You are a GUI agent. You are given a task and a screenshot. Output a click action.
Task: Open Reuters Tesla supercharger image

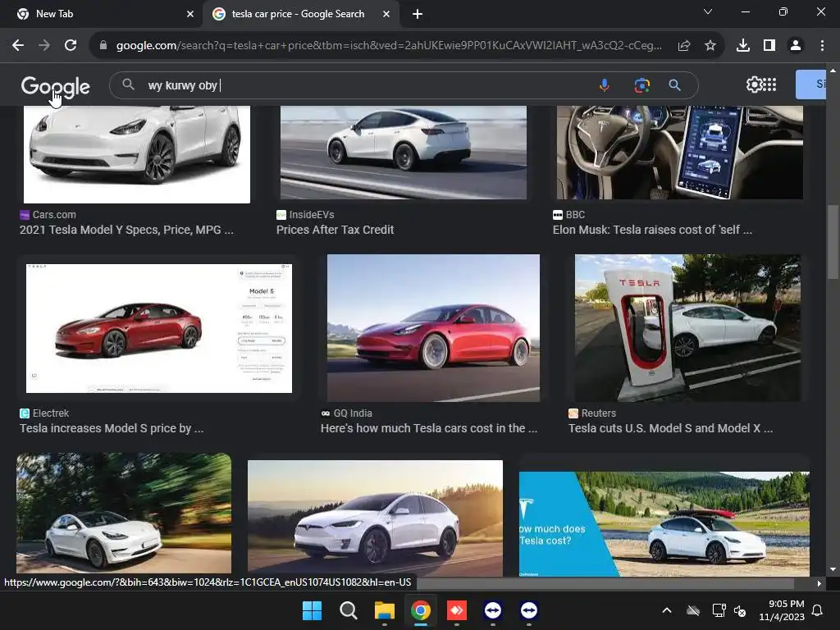pos(688,328)
